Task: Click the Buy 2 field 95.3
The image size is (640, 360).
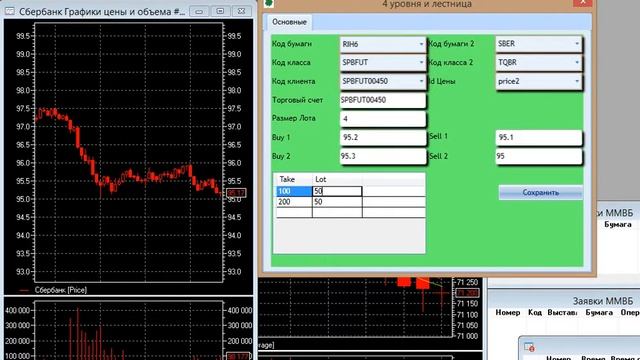Action: (382, 156)
